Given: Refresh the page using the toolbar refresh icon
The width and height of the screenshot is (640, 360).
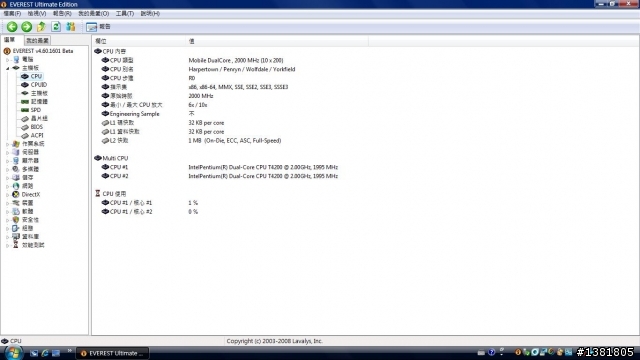Looking at the screenshot, I should point(56,27).
